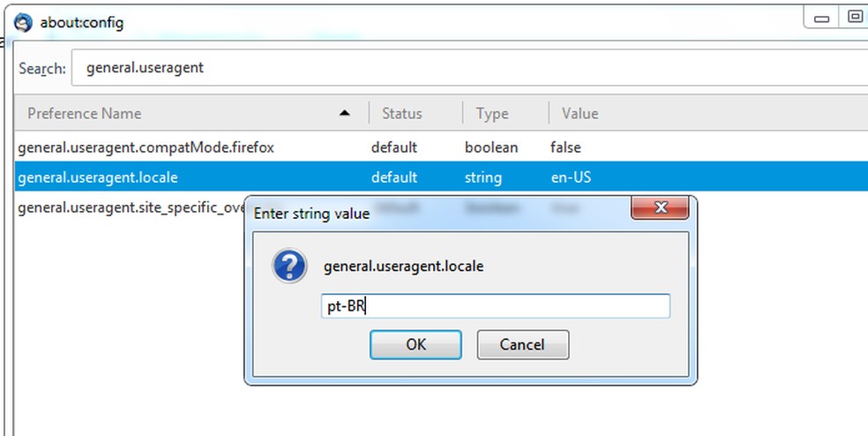Viewport: 868px width, 436px height.
Task: Click the en-US value in locale row
Action: [x=571, y=177]
